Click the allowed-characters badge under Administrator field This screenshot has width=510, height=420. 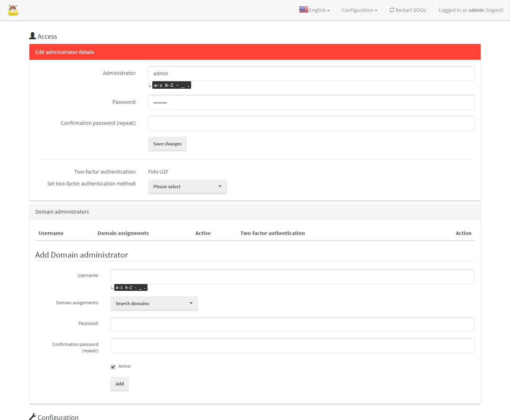click(x=172, y=85)
